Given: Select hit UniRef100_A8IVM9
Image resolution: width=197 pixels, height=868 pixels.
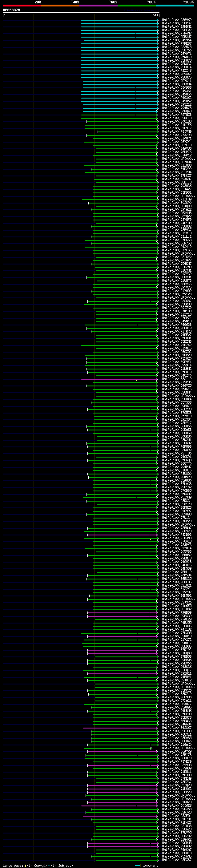Looking at the screenshot, I should point(177,132).
